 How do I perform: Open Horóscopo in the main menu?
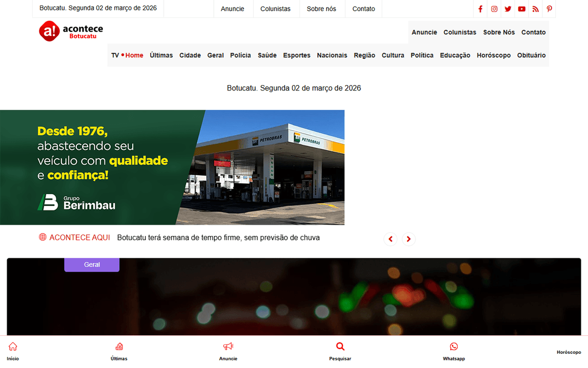coord(493,55)
